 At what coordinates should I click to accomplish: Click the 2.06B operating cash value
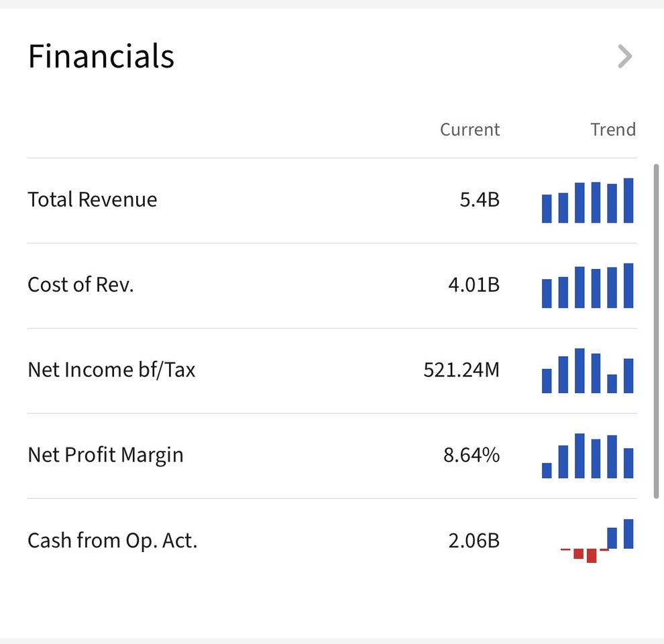tap(474, 541)
